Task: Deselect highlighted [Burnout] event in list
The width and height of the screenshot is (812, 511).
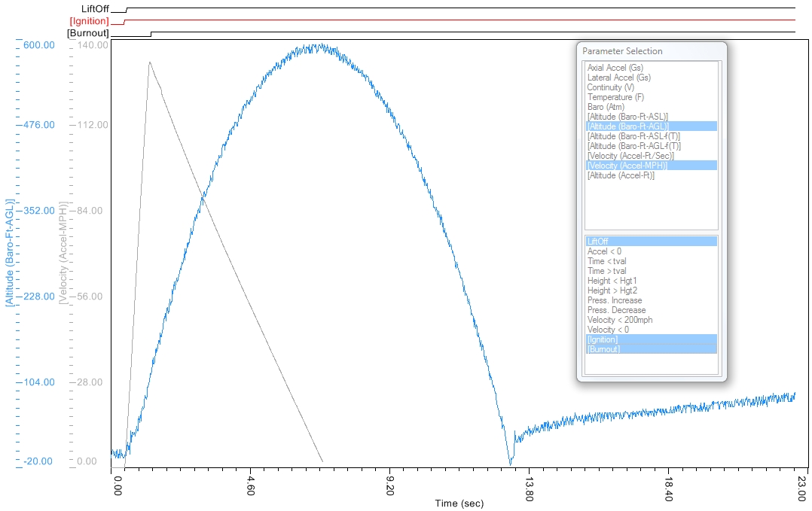Action: (652, 349)
